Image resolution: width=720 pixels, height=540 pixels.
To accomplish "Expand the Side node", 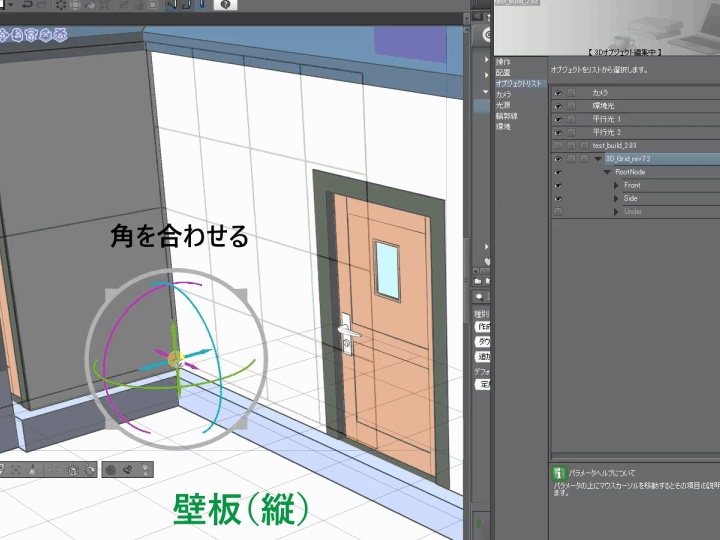I will tap(616, 199).
